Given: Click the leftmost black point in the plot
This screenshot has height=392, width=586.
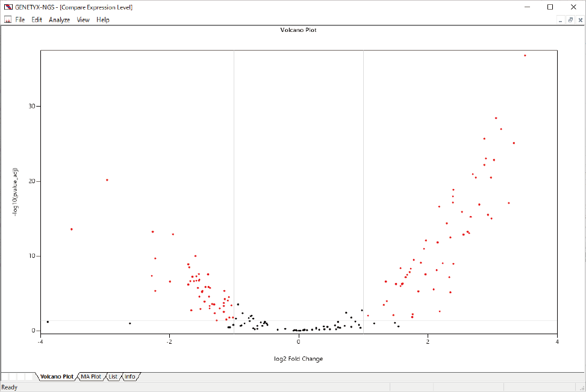Looking at the screenshot, I should click(x=48, y=322).
